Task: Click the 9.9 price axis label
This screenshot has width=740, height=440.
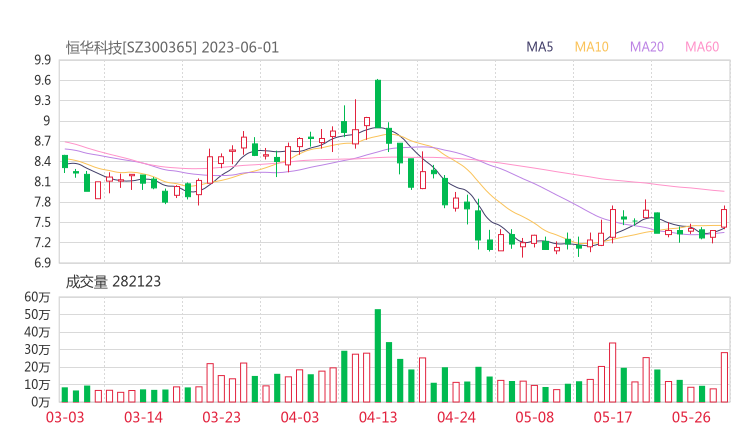Action: tap(42, 60)
